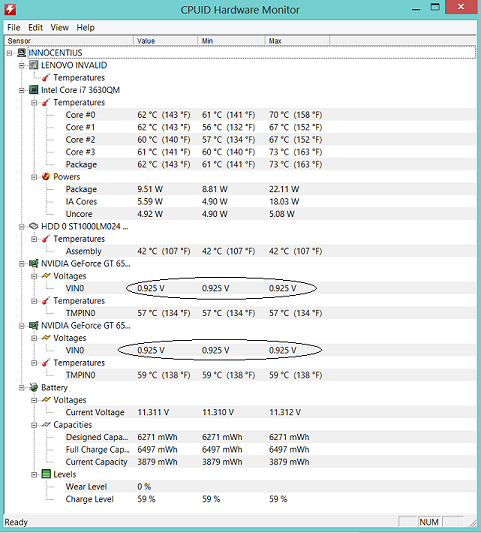
Task: Click thermometer icon under Intel Core i7
Action: coord(46,102)
